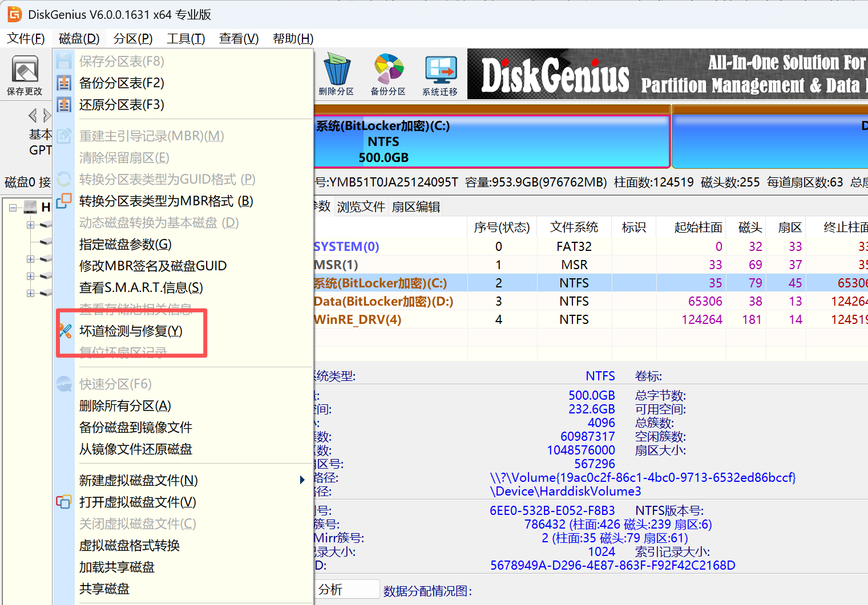The height and width of the screenshot is (605, 868).
Task: Select 备份磁盘到镜像文件 menu entry
Action: pyautogui.click(x=183, y=427)
